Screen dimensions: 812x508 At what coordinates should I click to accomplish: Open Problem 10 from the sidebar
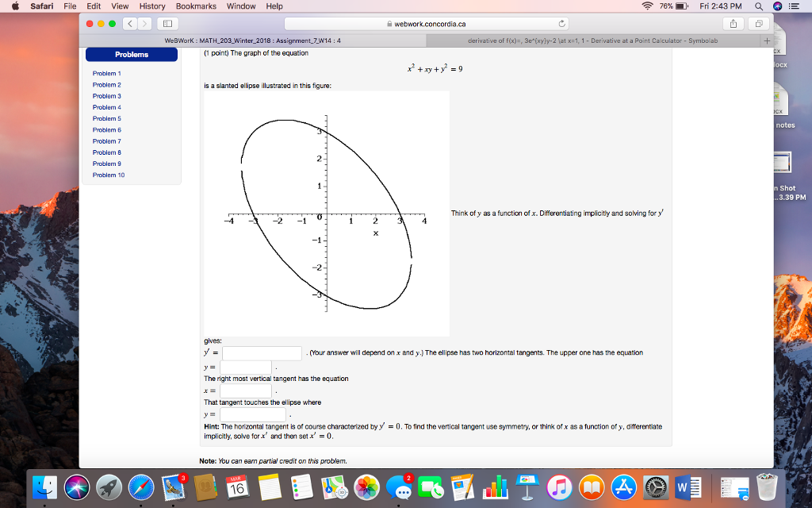(x=108, y=175)
